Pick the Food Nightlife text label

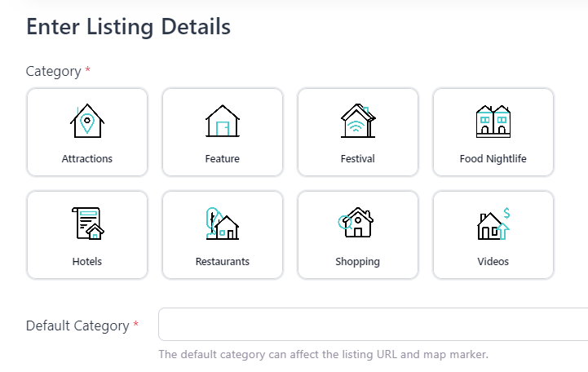tap(493, 159)
